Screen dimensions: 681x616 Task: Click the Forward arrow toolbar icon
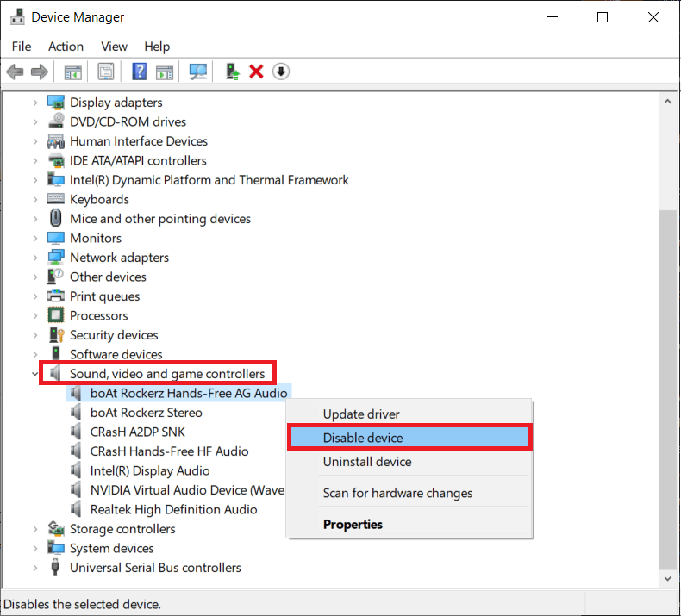coord(40,72)
